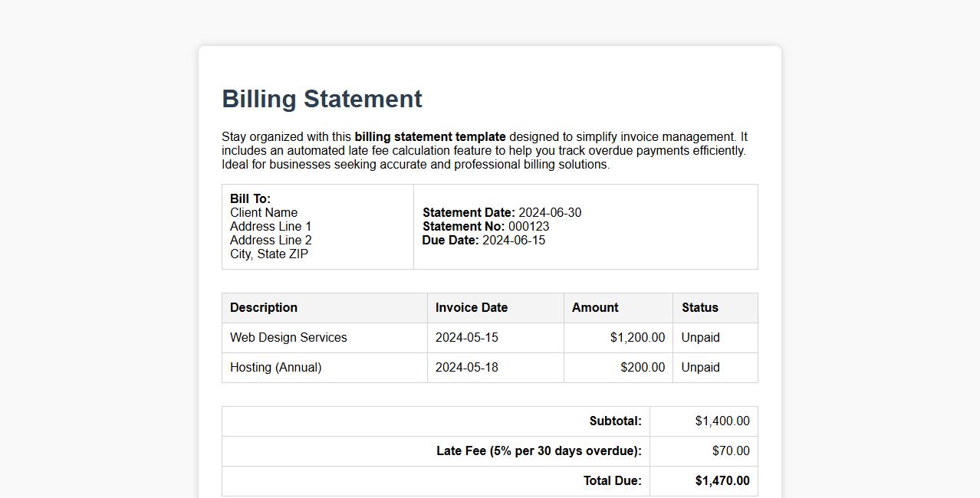Click Address Line 2

coord(270,240)
